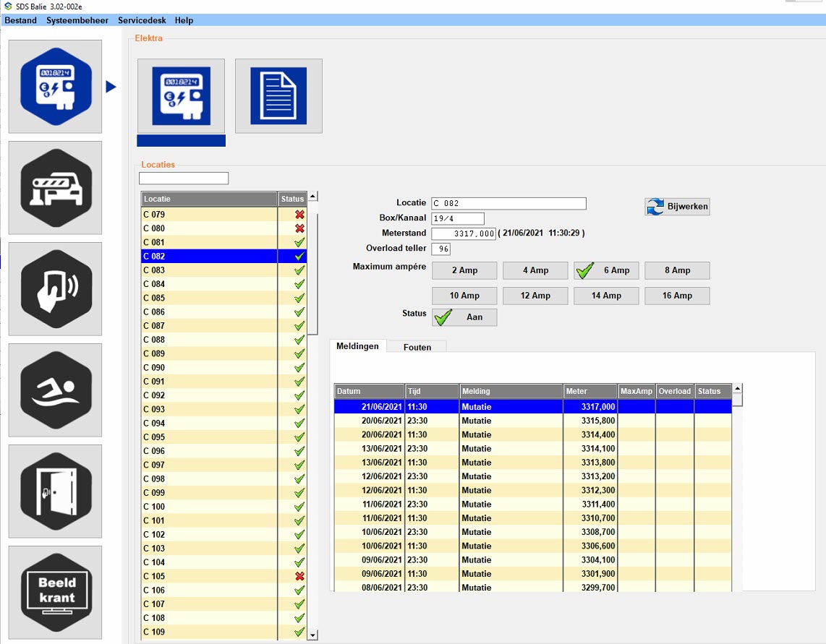
Task: Open the swimming pool module
Action: (55, 390)
